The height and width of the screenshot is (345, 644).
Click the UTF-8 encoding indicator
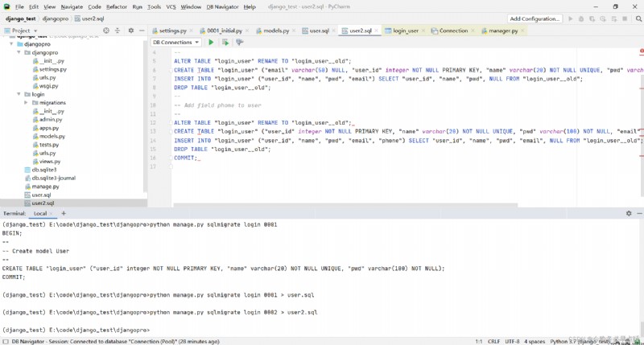[512, 341]
